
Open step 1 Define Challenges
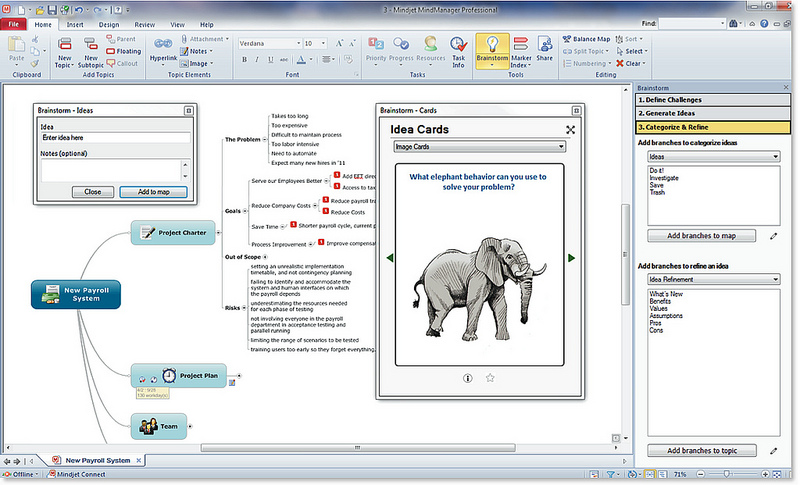[713, 100]
